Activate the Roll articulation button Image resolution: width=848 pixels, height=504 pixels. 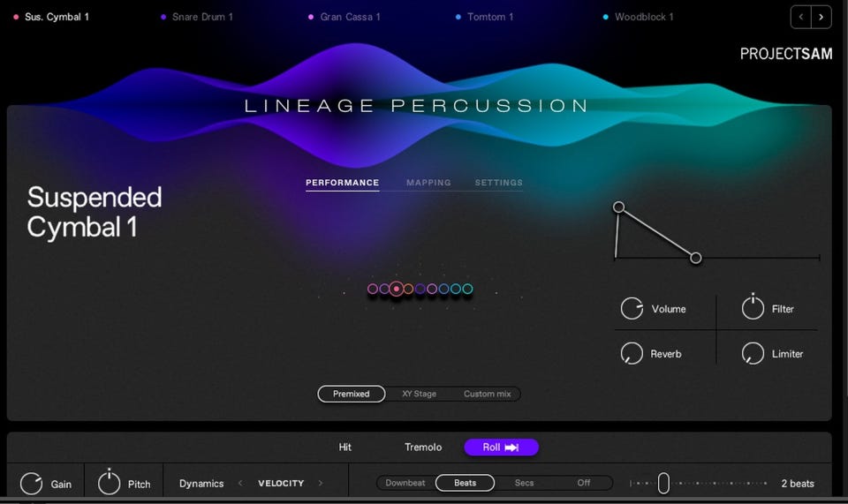click(502, 448)
